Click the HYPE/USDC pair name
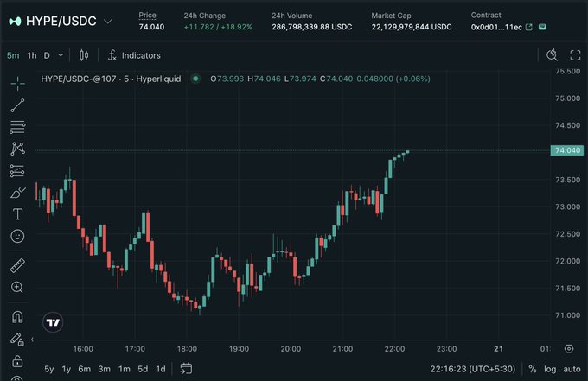588x381 pixels. coord(61,21)
